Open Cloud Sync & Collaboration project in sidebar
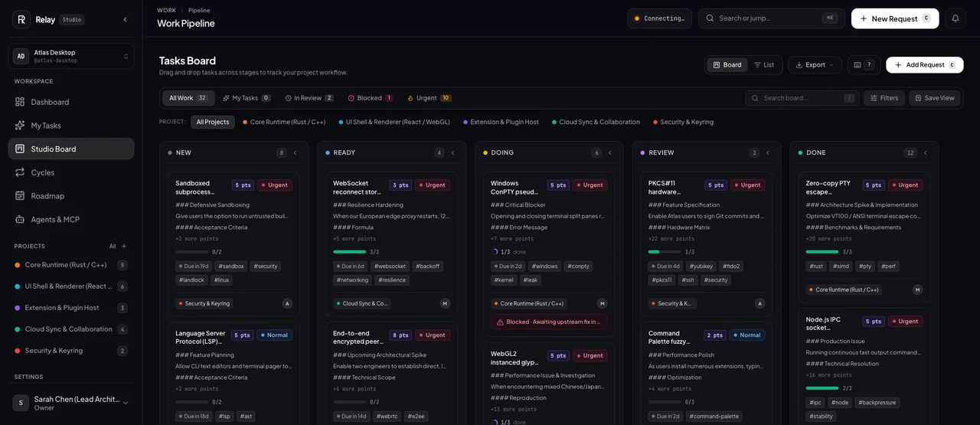This screenshot has width=980, height=425. (71, 329)
